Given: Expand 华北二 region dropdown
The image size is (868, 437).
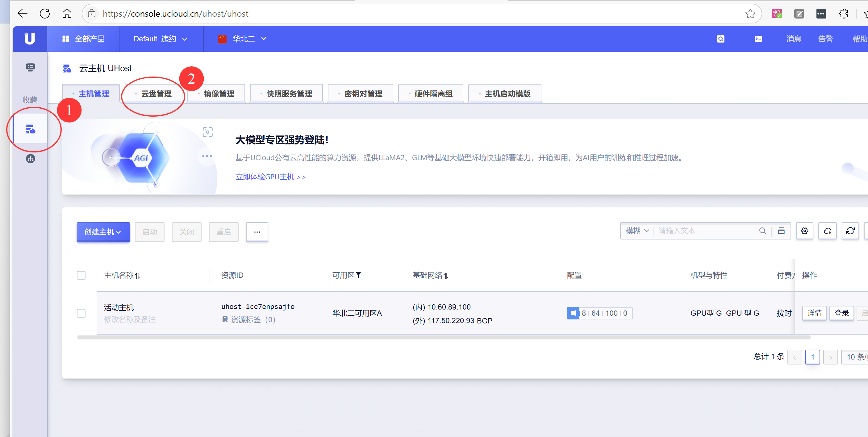Looking at the screenshot, I should tap(242, 39).
